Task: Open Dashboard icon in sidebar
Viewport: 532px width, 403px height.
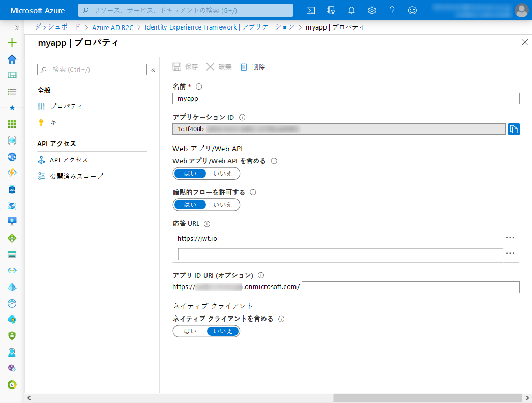Action: [x=12, y=75]
